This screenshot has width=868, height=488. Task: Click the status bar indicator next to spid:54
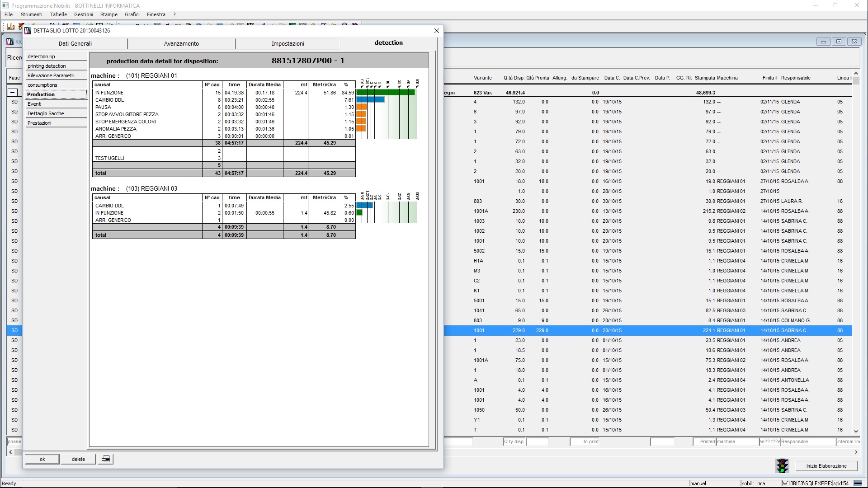[858, 483]
